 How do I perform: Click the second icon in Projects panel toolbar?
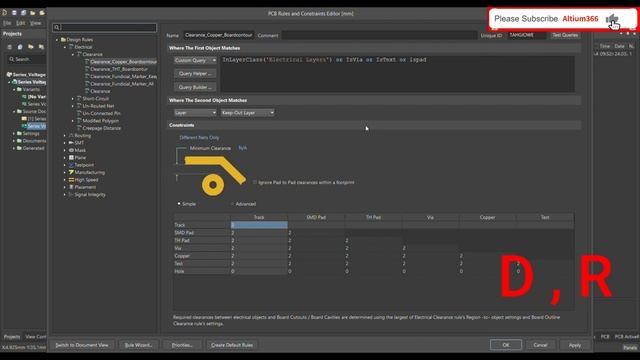[x=20, y=47]
